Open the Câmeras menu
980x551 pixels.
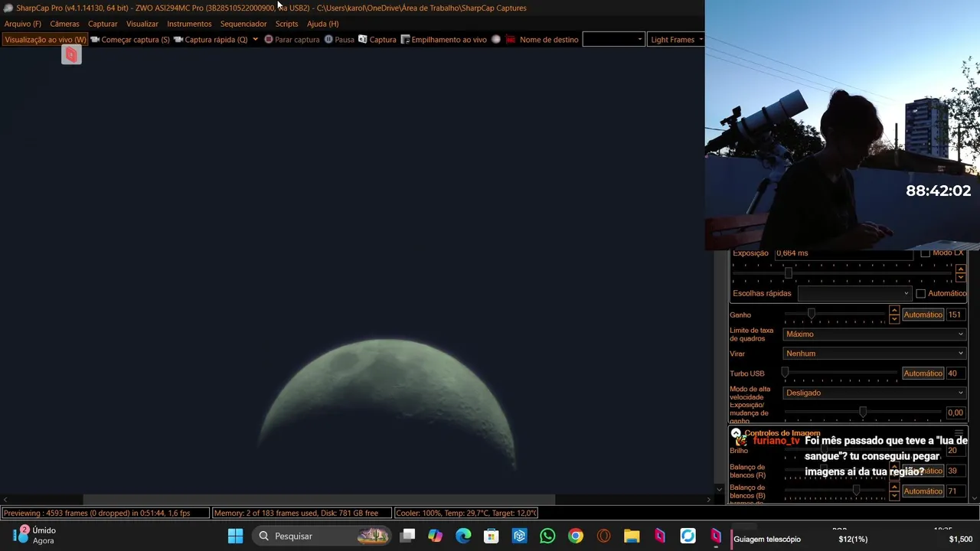pyautogui.click(x=64, y=24)
